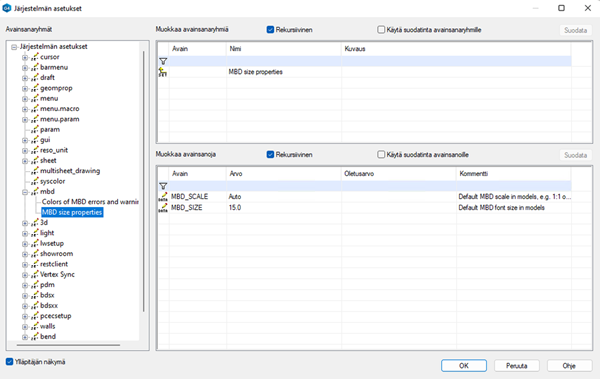The image size is (600, 379).
Task: Collapse the mbd tree node
Action: point(25,192)
